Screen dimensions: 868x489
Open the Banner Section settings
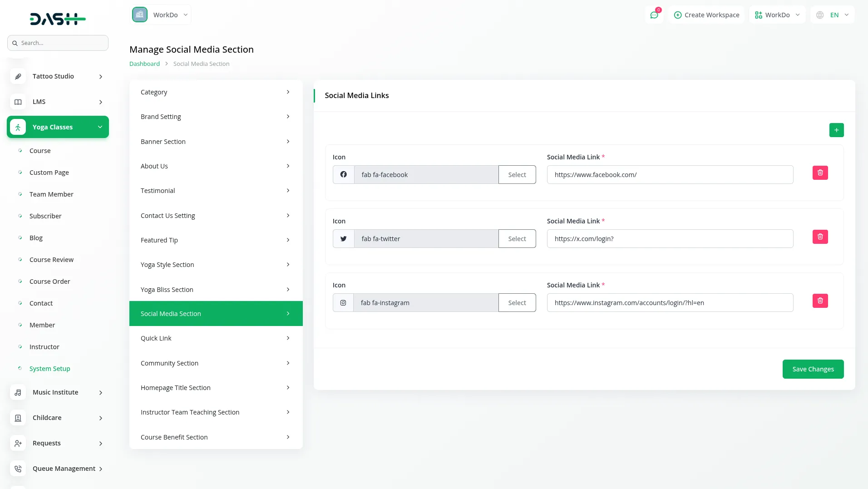tap(216, 142)
